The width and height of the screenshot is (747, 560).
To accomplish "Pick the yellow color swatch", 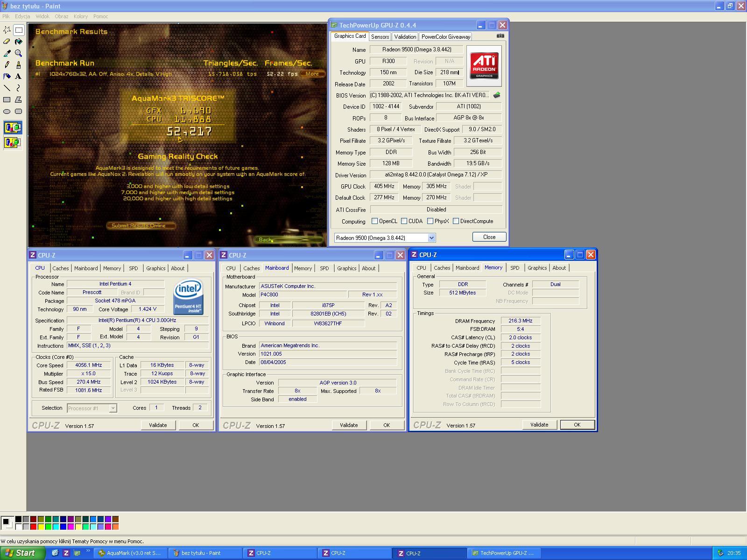I will [41, 526].
